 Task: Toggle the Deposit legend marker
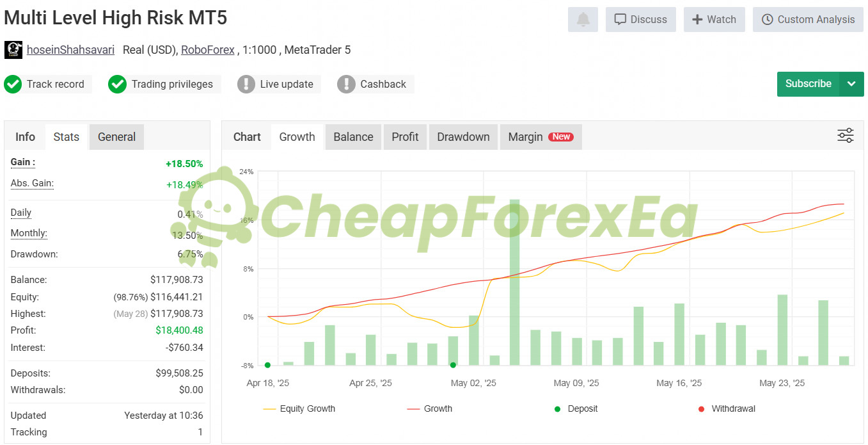[x=576, y=409]
